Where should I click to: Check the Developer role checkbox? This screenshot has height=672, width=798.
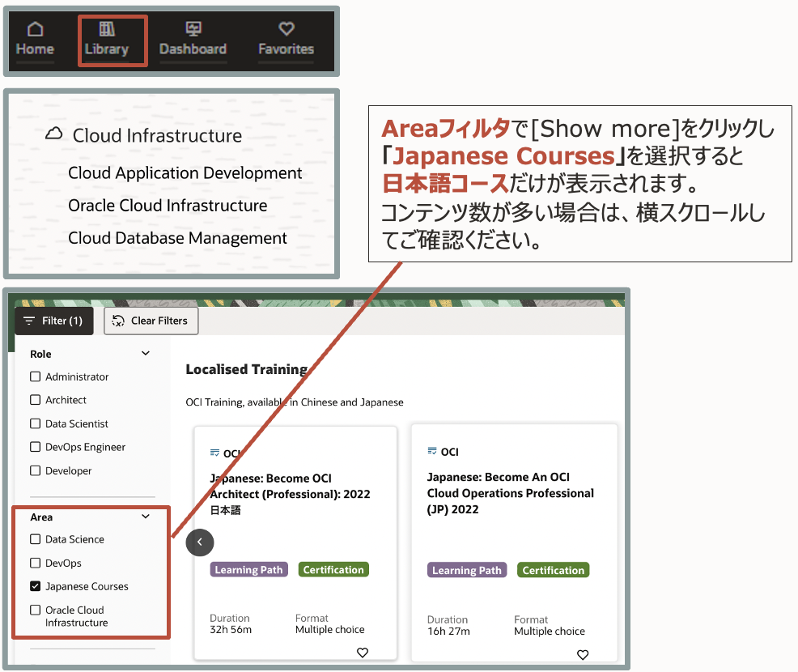click(35, 470)
